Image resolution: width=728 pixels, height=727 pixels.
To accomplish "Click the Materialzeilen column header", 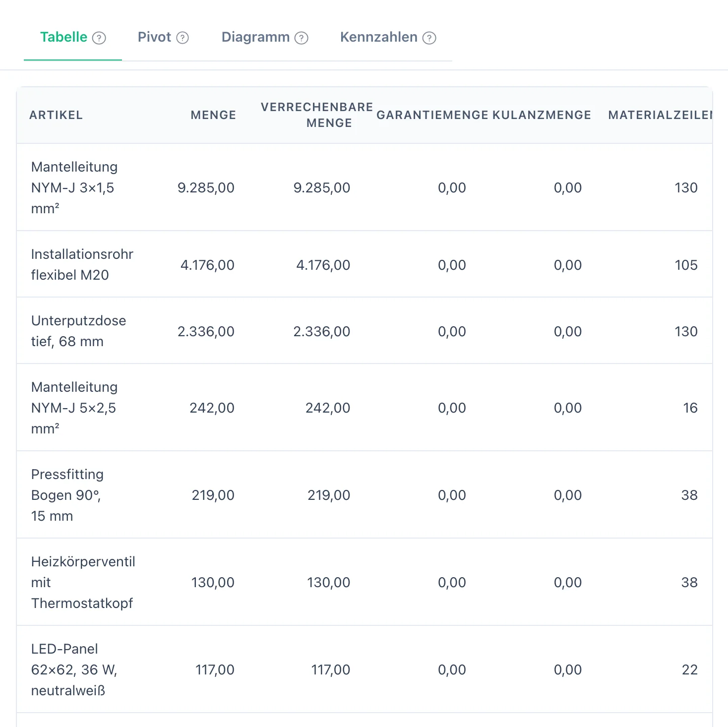I will [x=660, y=115].
